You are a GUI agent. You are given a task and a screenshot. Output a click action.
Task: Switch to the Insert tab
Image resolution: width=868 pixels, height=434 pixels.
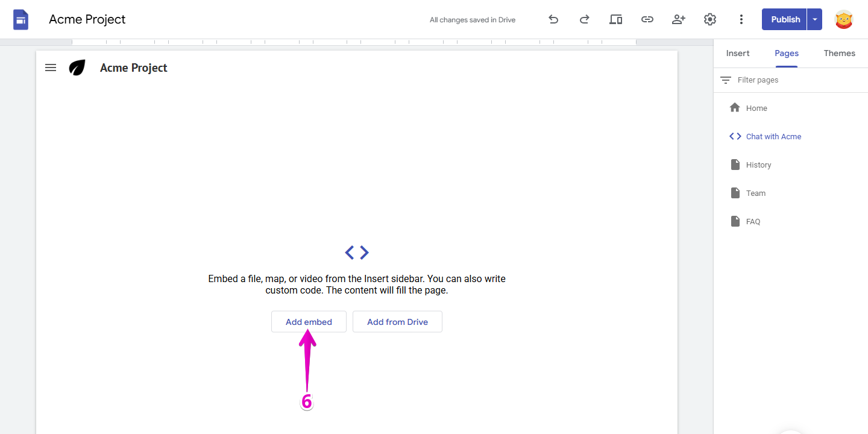pyautogui.click(x=738, y=53)
